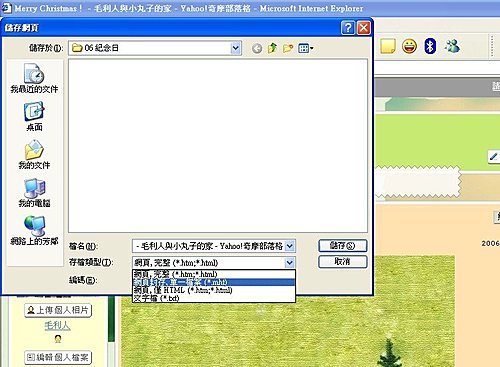This screenshot has width=500, height=367.
Task: Select 文字檔 (*.txt) option
Action: coord(214,298)
